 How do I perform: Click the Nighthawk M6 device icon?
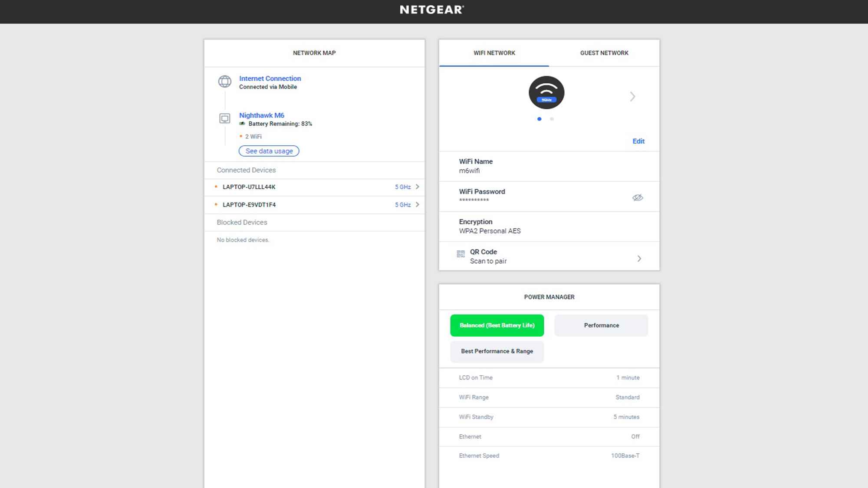[x=225, y=118]
